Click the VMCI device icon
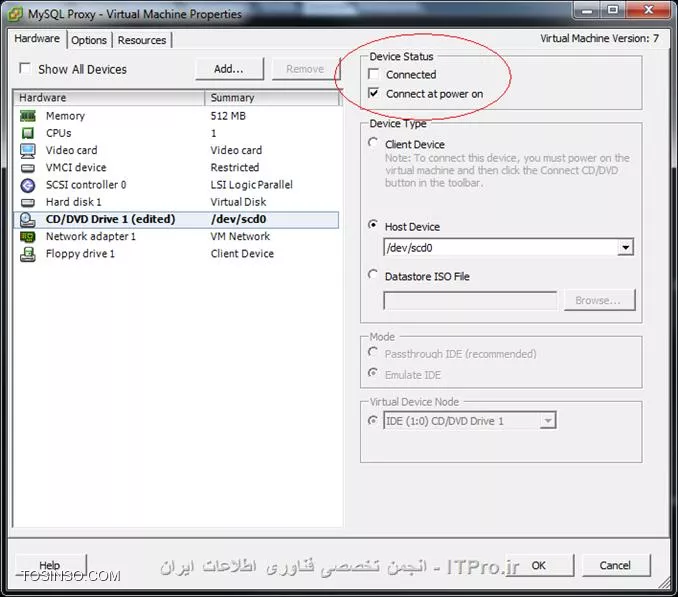678x597 pixels. pyautogui.click(x=28, y=168)
